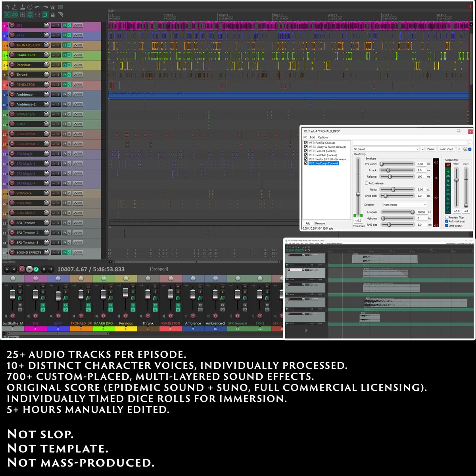Open FX chain for Ambience track
476x476 pixels.
pyautogui.click(x=65, y=94)
